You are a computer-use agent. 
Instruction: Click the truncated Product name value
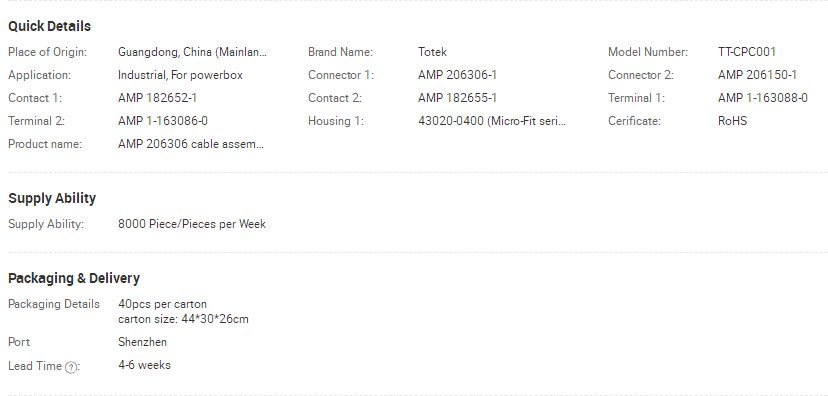191,144
